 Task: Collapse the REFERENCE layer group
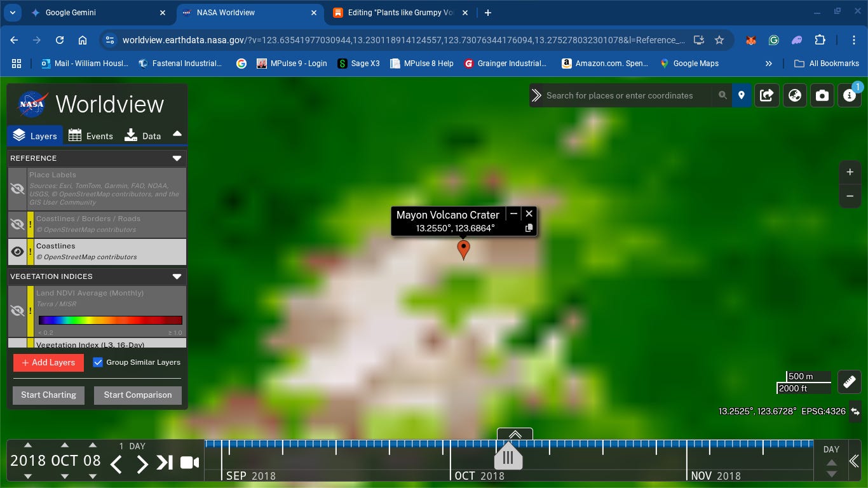[177, 158]
